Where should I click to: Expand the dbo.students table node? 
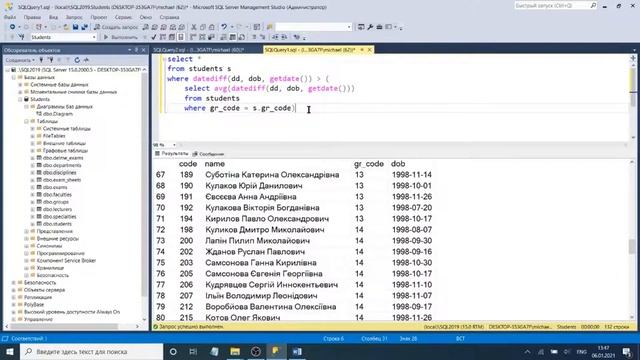point(33,224)
